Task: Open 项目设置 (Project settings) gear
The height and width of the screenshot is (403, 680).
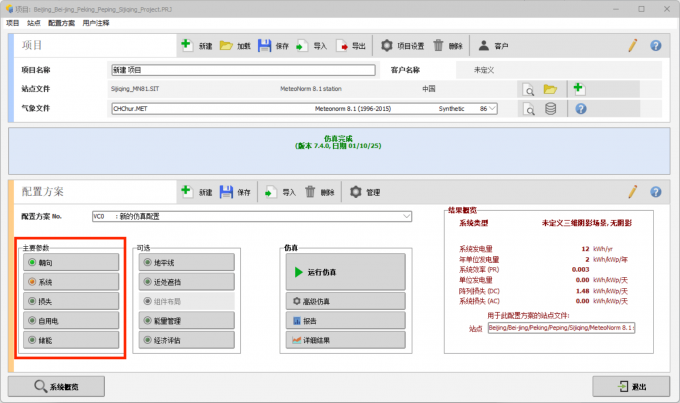Action: pyautogui.click(x=404, y=46)
